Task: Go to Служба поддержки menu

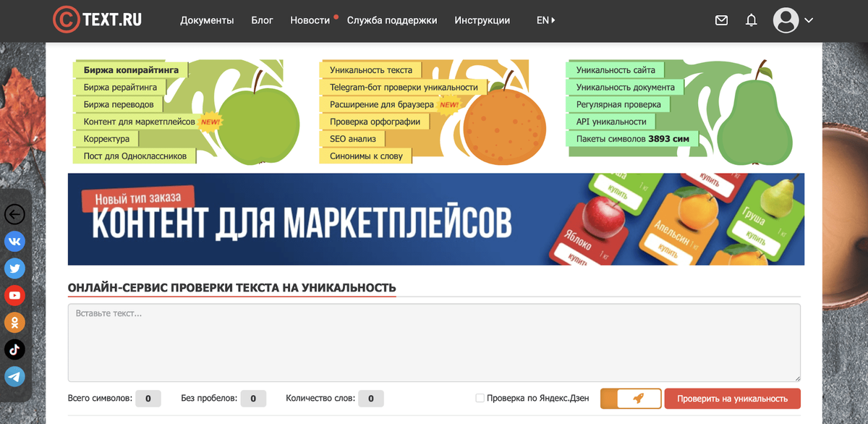Action: click(x=392, y=20)
